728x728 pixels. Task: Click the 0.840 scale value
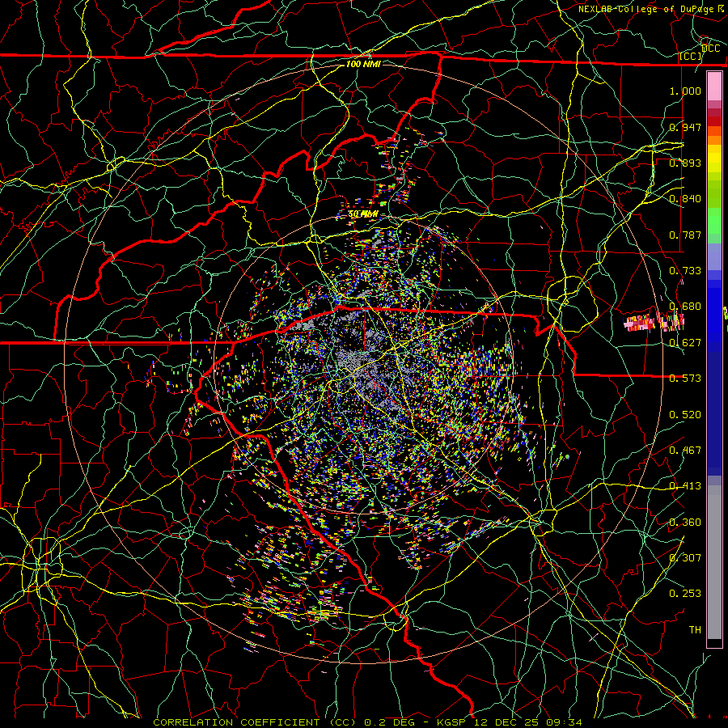[685, 199]
